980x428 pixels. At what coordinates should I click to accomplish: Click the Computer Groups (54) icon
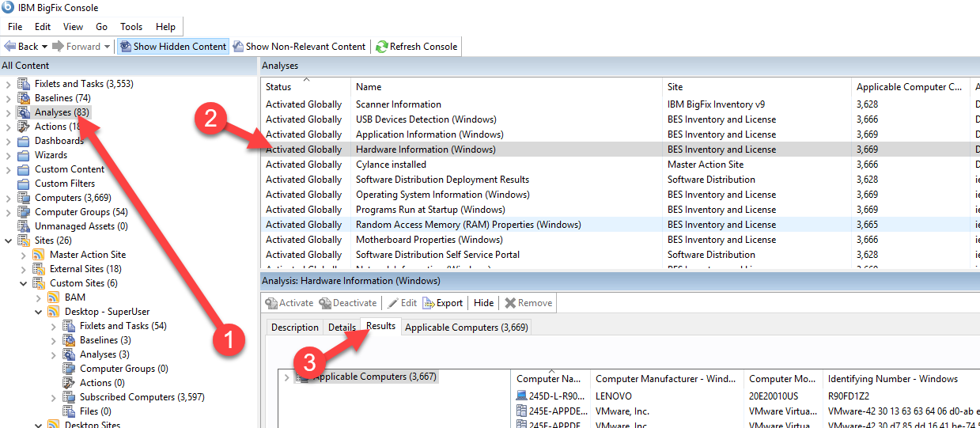(x=24, y=212)
